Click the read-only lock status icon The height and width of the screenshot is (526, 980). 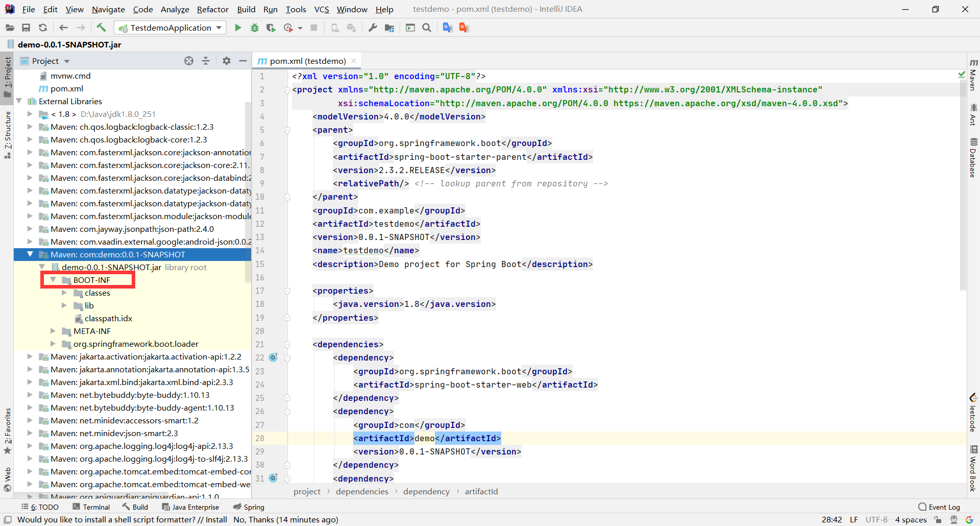point(938,520)
